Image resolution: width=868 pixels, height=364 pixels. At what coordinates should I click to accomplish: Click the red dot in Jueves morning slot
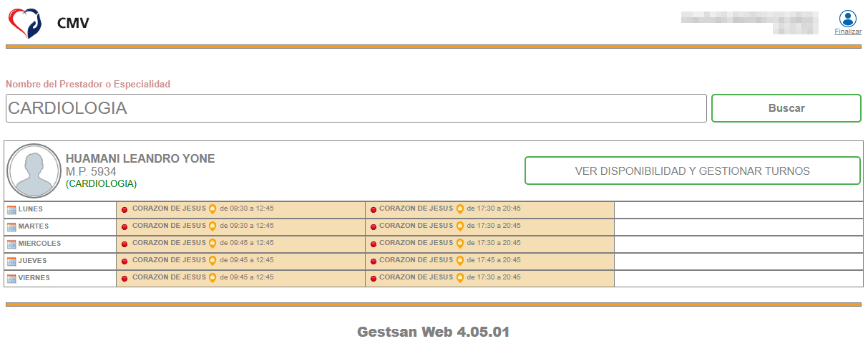[125, 262]
